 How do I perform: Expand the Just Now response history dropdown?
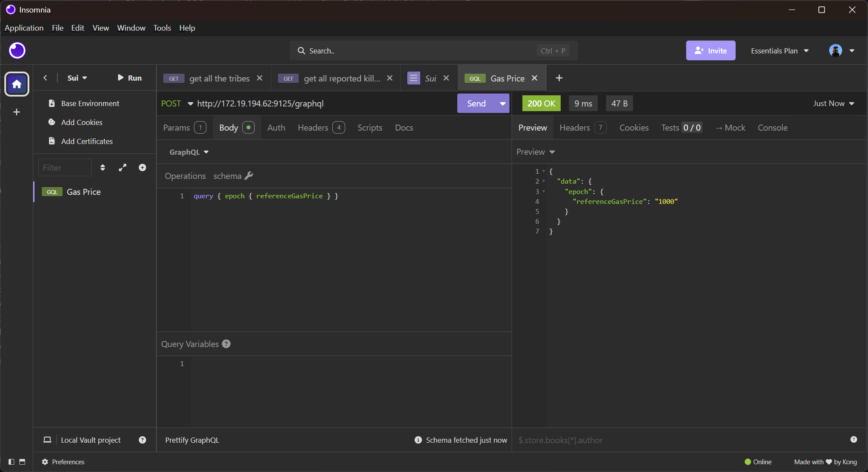pyautogui.click(x=833, y=103)
